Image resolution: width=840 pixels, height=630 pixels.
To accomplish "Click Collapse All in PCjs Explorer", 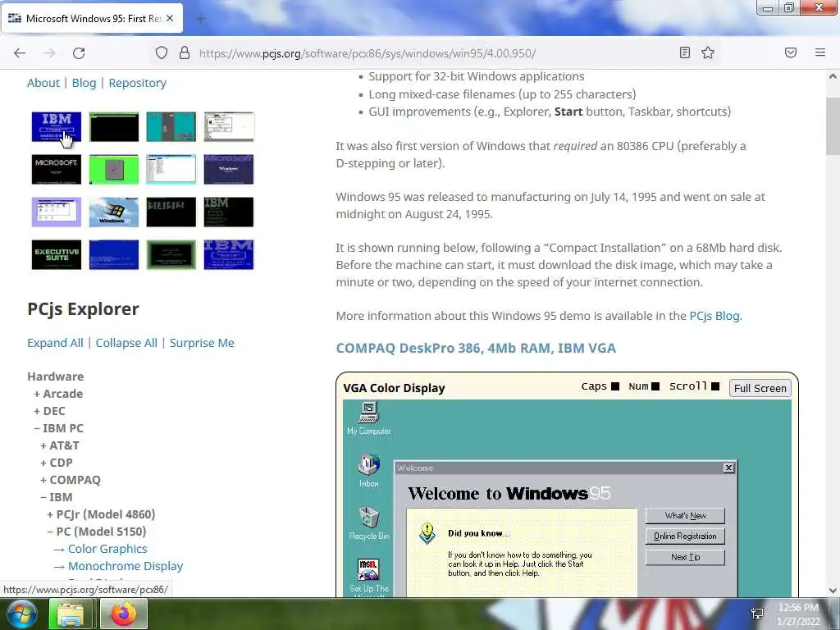I will coord(126,343).
